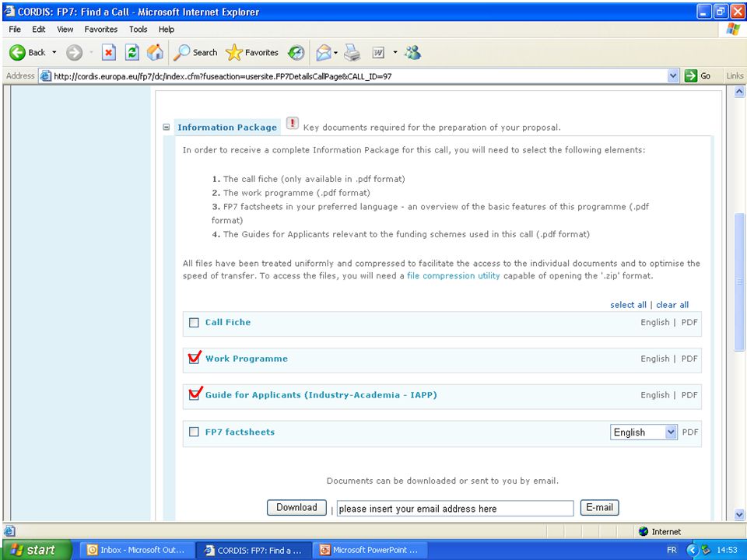Click the Forward arrow icon
Viewport: 747px width, 560px height.
tap(75, 52)
